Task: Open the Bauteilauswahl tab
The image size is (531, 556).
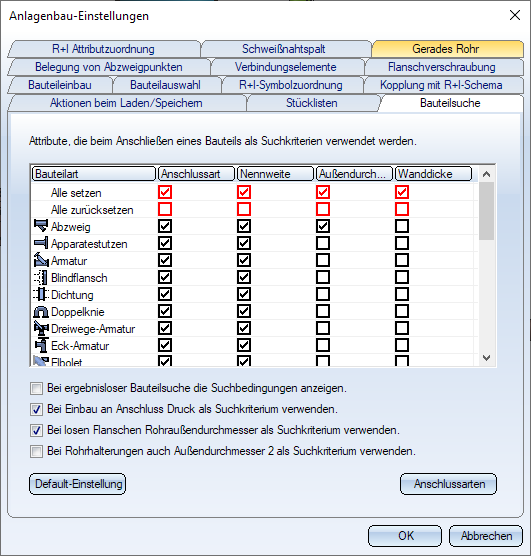Action: click(x=165, y=85)
